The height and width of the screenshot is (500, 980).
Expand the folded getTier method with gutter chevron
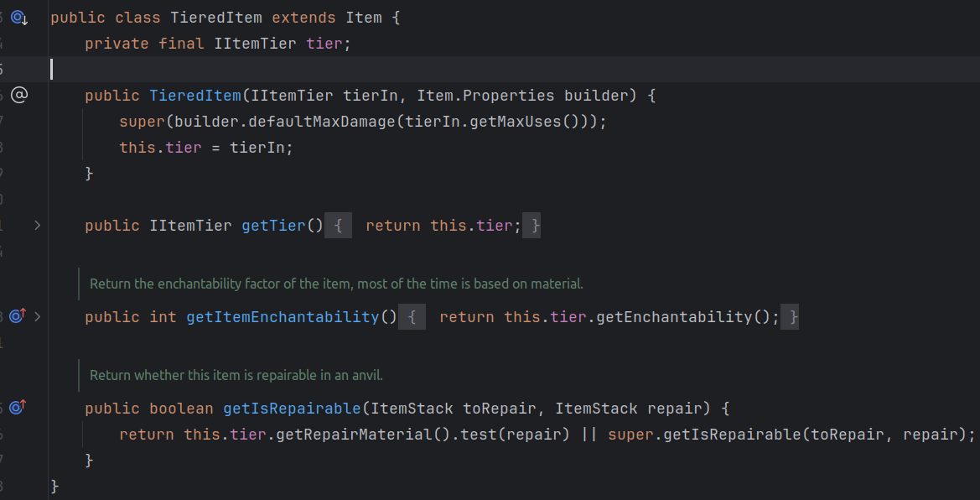pyautogui.click(x=38, y=226)
